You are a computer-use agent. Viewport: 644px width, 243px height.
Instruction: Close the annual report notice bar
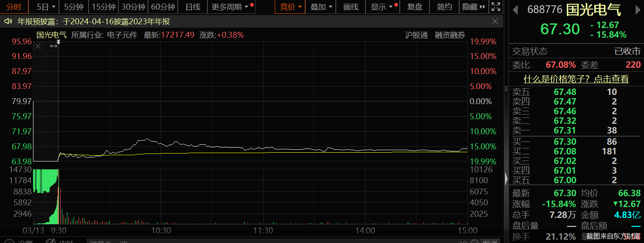[x=495, y=21]
